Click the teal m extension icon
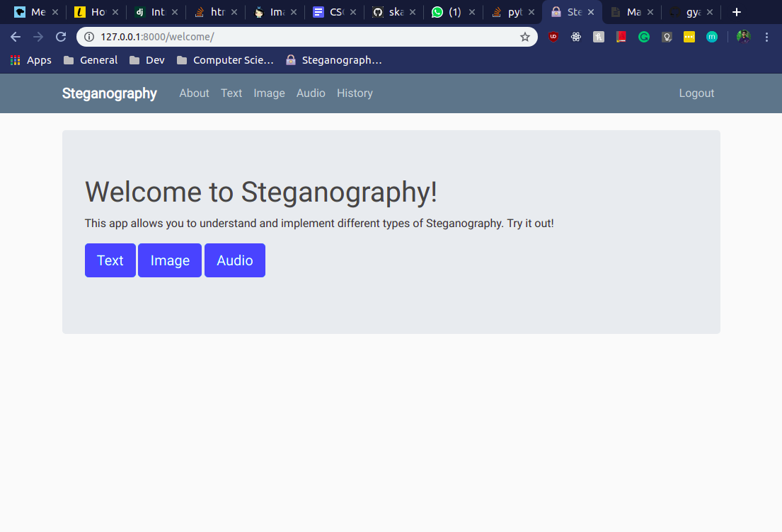The height and width of the screenshot is (532, 782). click(x=712, y=36)
